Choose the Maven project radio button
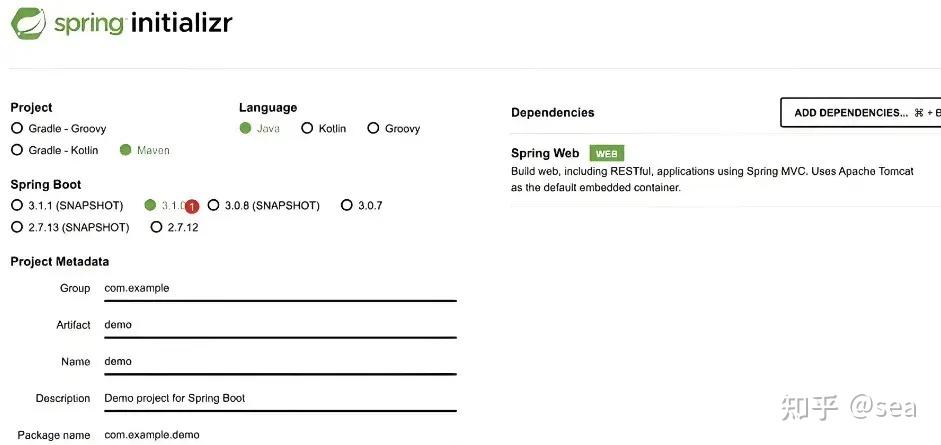 [125, 150]
